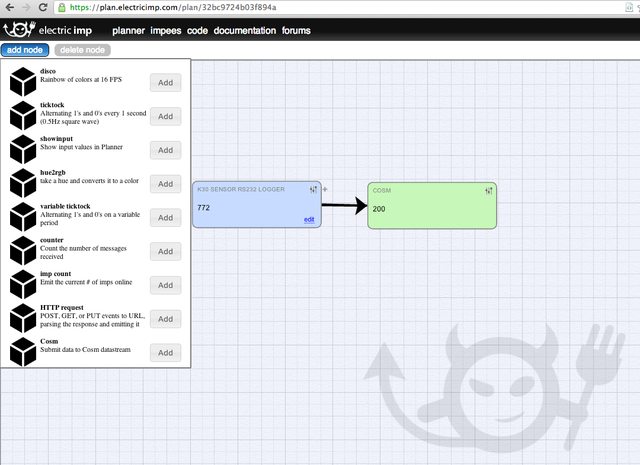Click the green padlock security icon
640x465 pixels.
62,7
